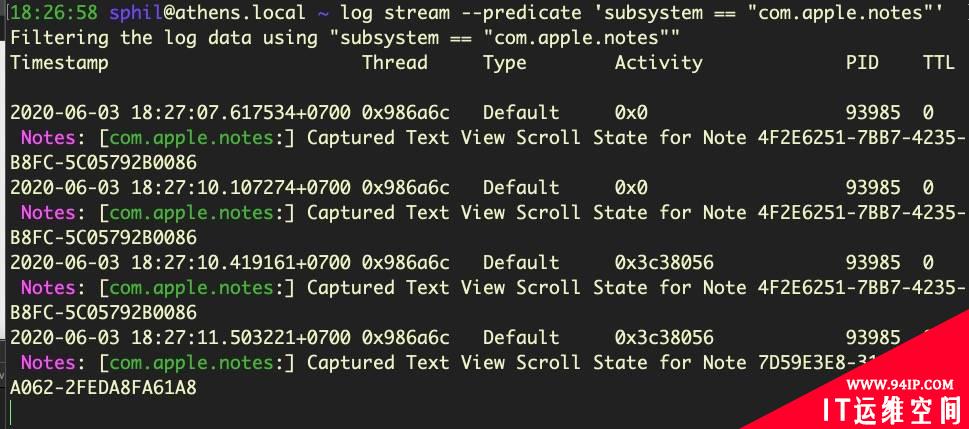This screenshot has height=429, width=969.
Task: Click the TTL column header
Action: tap(939, 62)
